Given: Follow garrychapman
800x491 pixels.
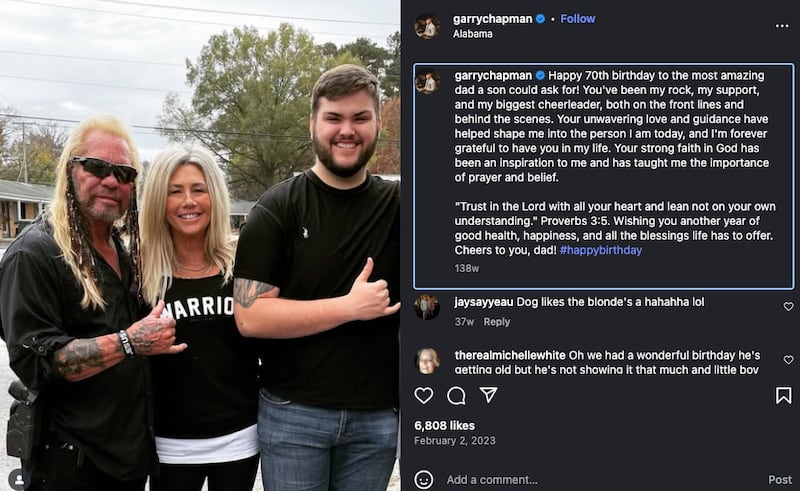Looking at the screenshot, I should coord(578,19).
